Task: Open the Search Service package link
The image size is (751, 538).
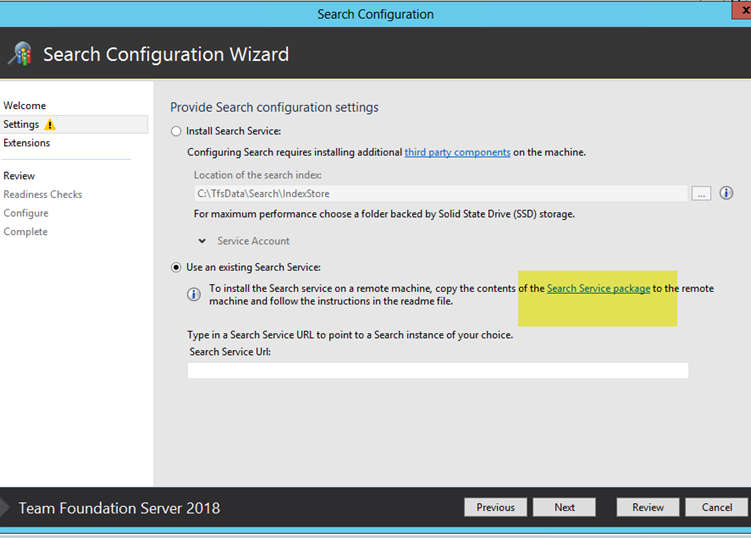Action: (599, 288)
